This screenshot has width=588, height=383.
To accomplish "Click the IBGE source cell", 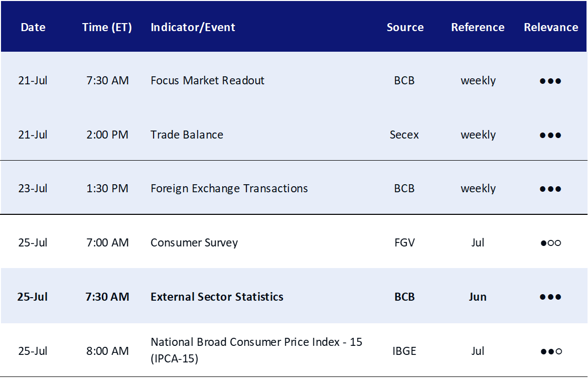I will (x=404, y=351).
